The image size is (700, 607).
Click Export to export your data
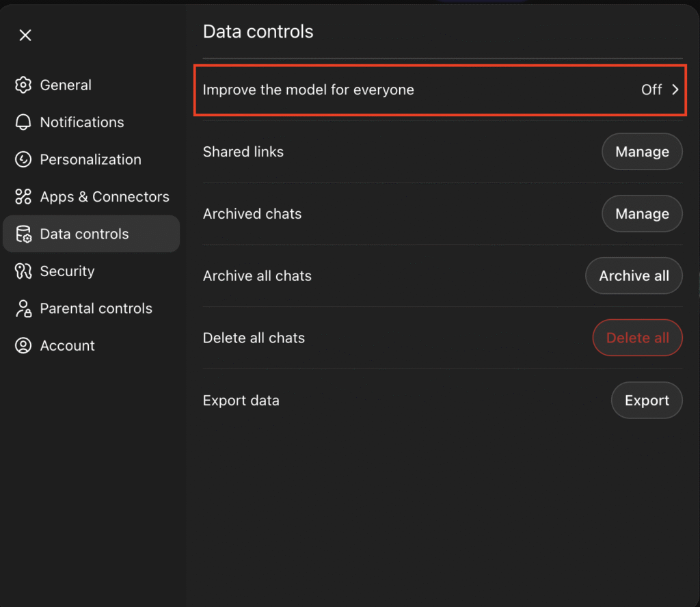click(646, 400)
